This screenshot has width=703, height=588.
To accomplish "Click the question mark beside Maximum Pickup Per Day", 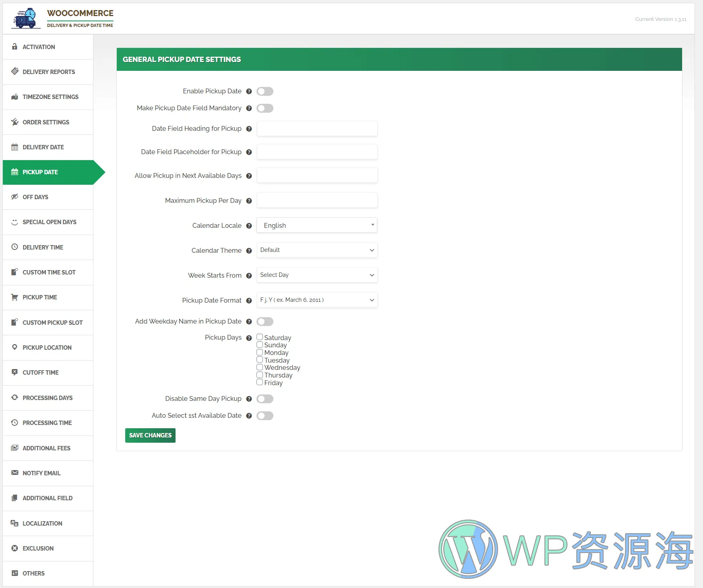I will [x=249, y=201].
